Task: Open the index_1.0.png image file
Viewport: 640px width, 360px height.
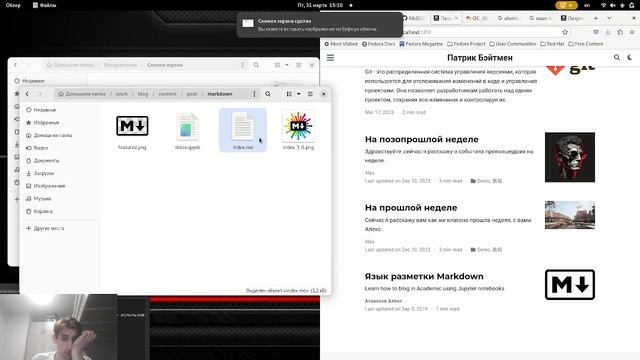Action: coord(298,131)
